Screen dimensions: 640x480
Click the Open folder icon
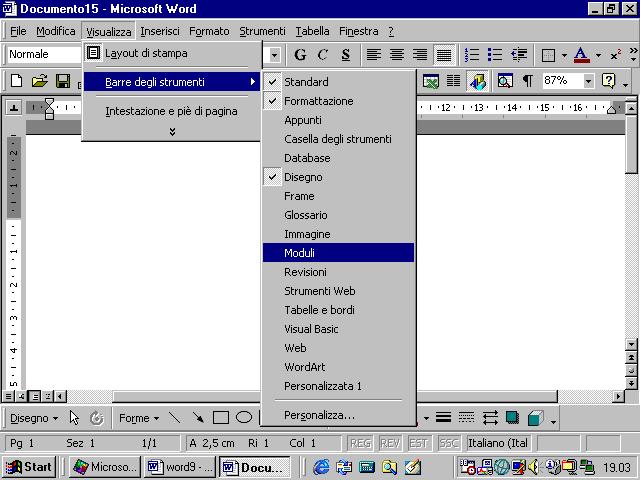(40, 81)
